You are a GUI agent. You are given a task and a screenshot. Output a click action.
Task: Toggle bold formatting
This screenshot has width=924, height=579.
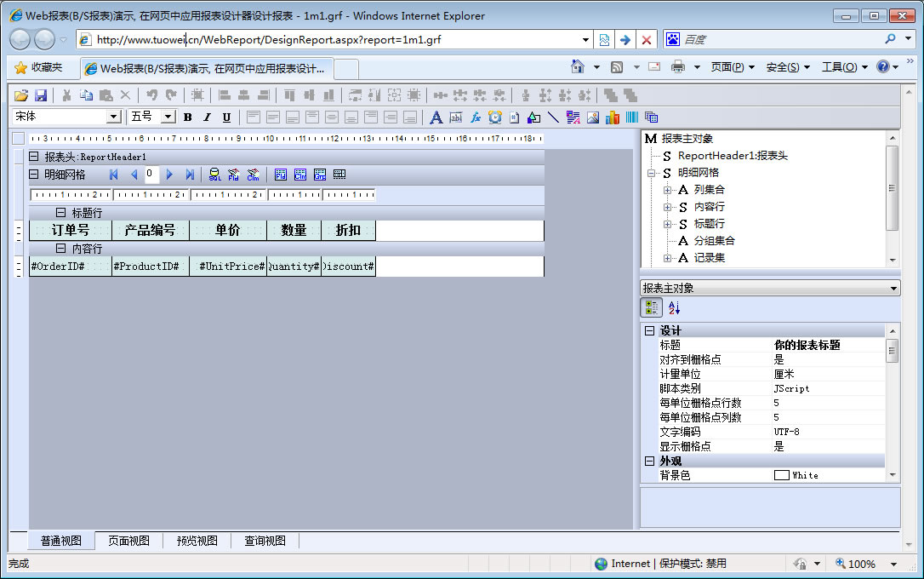point(187,118)
